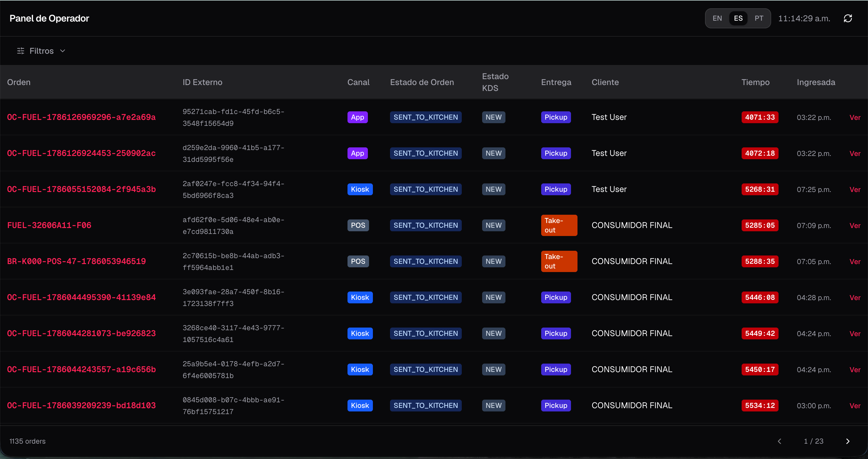
Task: Click the 1 / 23 page indicator
Action: pyautogui.click(x=813, y=441)
